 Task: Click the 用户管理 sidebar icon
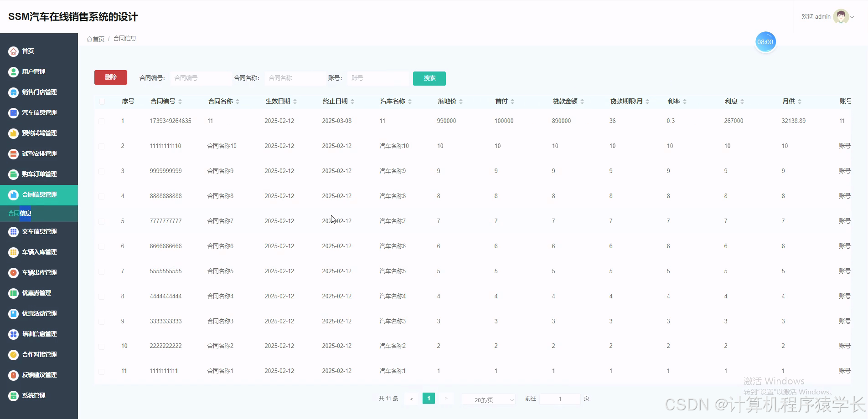pyautogui.click(x=14, y=72)
